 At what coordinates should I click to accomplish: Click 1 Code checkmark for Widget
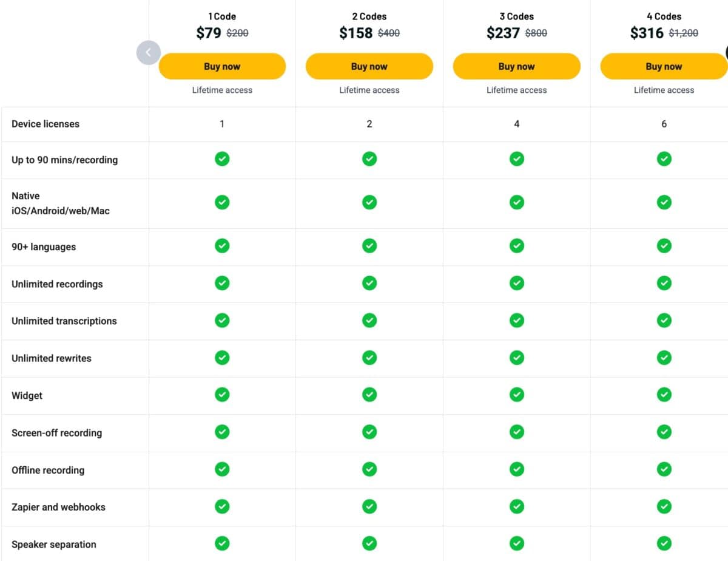tap(222, 395)
